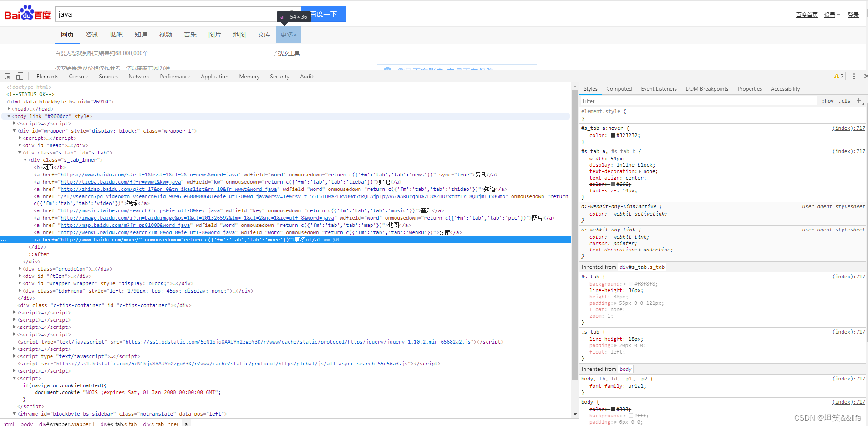Click the warnings count indicator
The image size is (868, 426).
(x=839, y=77)
